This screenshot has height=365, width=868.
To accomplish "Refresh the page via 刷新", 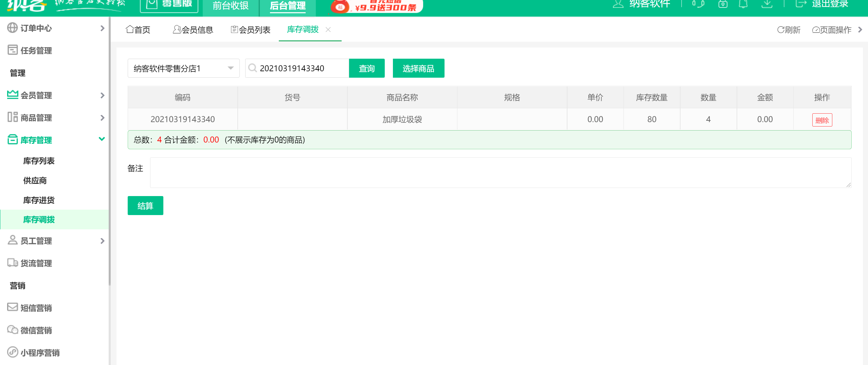I will coord(789,30).
